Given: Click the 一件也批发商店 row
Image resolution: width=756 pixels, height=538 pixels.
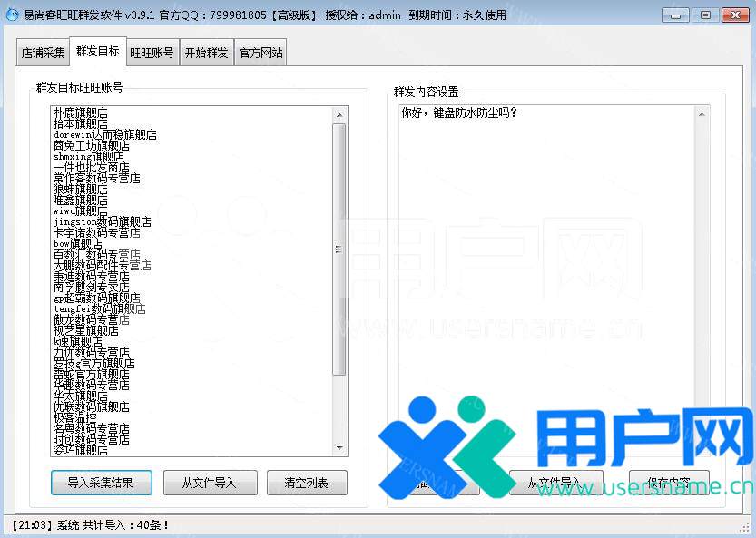Looking at the screenshot, I should [x=91, y=167].
